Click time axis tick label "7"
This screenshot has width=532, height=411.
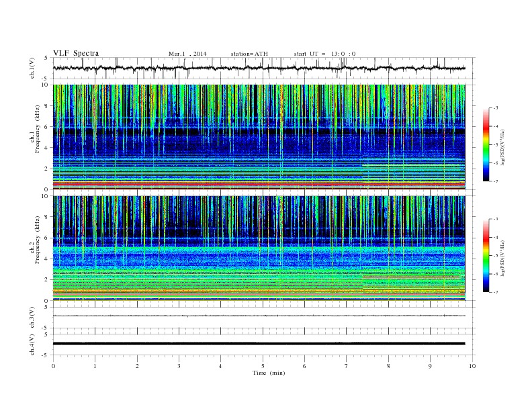tap(347, 366)
